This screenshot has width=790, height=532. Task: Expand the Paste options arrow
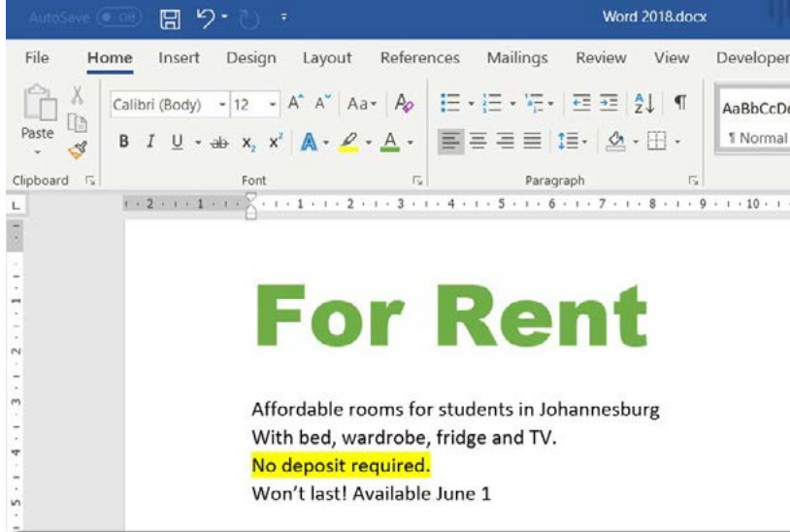coord(38,151)
